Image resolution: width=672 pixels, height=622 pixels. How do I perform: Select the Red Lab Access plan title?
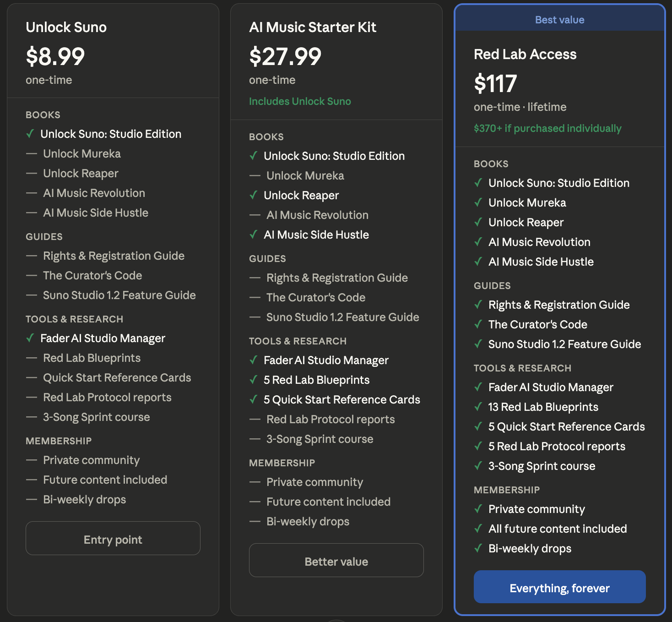[x=525, y=54]
